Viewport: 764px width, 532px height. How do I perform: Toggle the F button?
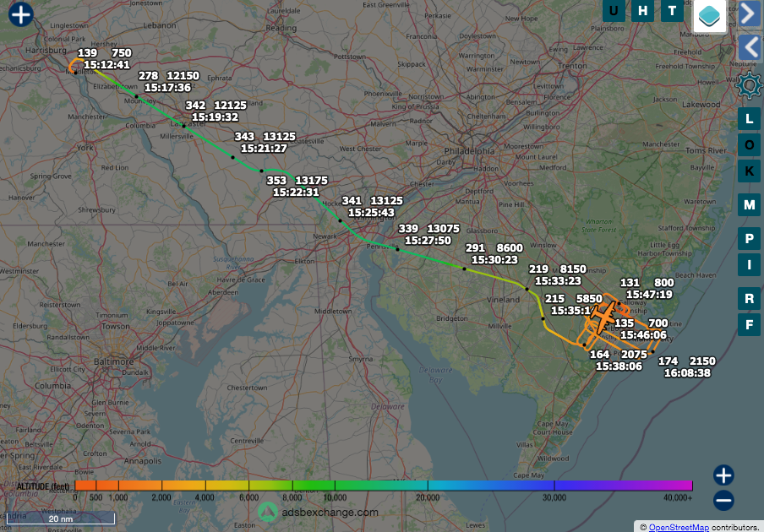coord(749,324)
